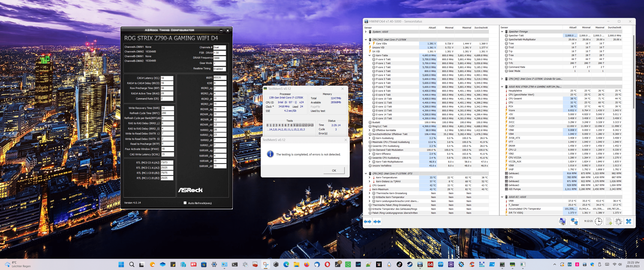This screenshot has width=644, height=270.
Task: Collapse the ASUS EC: ASUS group
Action: [x=502, y=197]
